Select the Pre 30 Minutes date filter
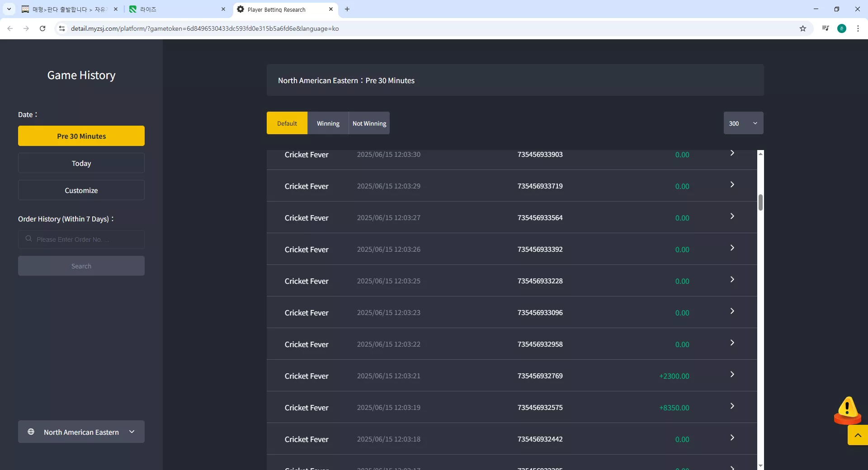This screenshot has width=868, height=470. (81, 136)
